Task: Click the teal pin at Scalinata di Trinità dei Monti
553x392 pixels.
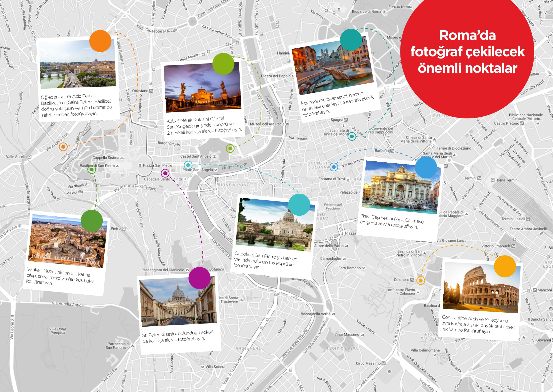Action: click(x=352, y=136)
